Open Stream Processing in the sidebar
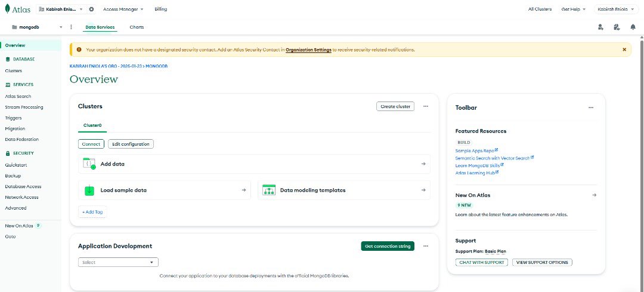The width and height of the screenshot is (644, 292). pyautogui.click(x=24, y=107)
